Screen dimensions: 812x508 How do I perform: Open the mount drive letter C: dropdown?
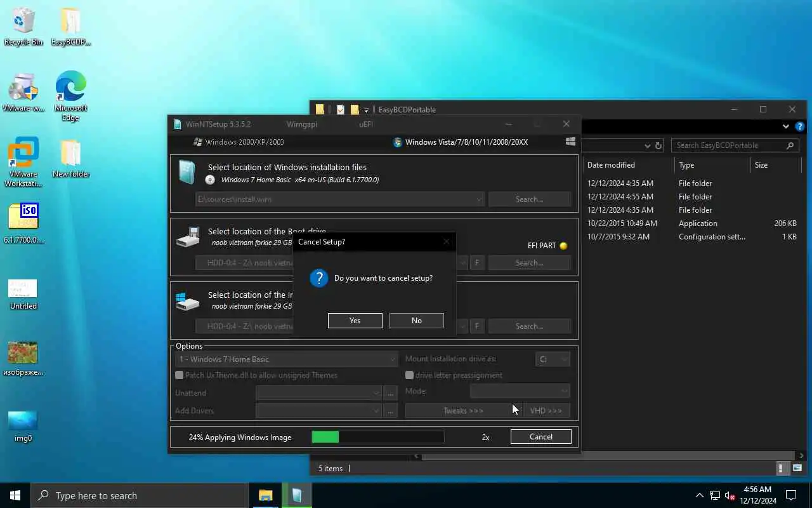(553, 359)
